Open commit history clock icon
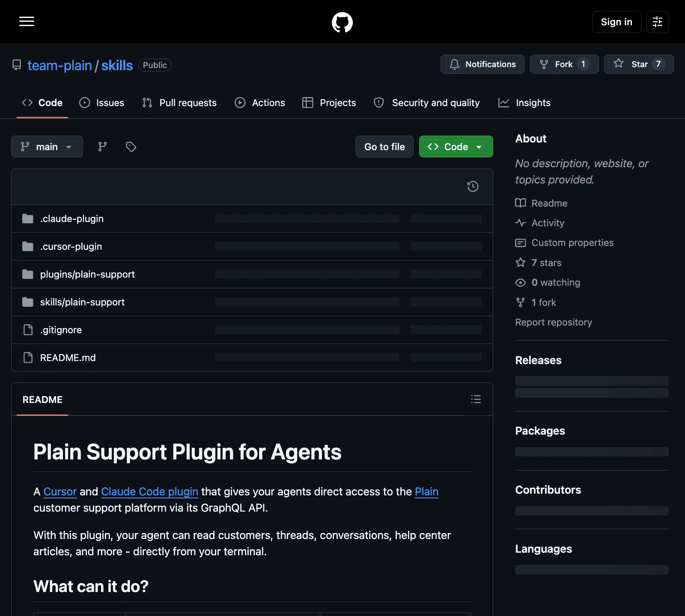The width and height of the screenshot is (685, 616). click(473, 187)
